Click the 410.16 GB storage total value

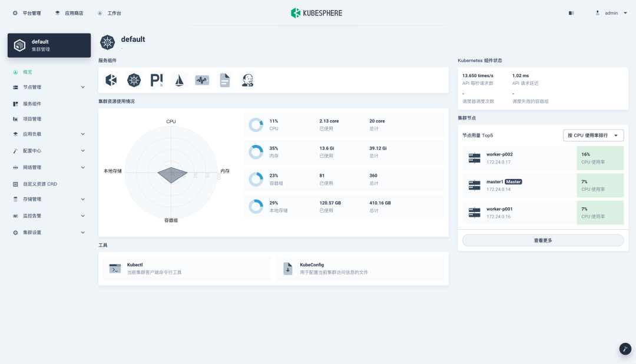[380, 203]
